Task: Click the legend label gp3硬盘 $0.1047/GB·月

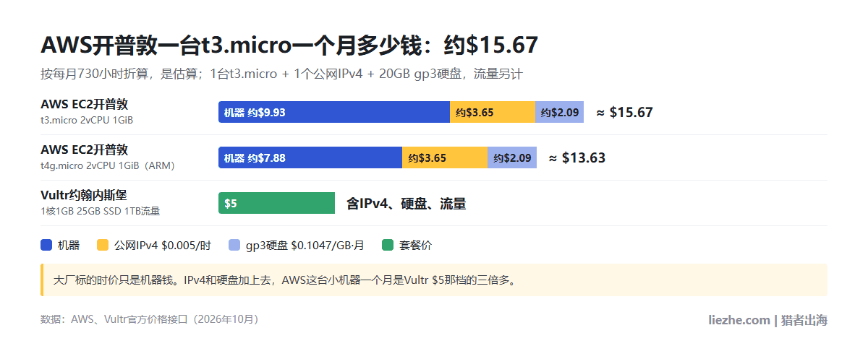Action: click(305, 246)
